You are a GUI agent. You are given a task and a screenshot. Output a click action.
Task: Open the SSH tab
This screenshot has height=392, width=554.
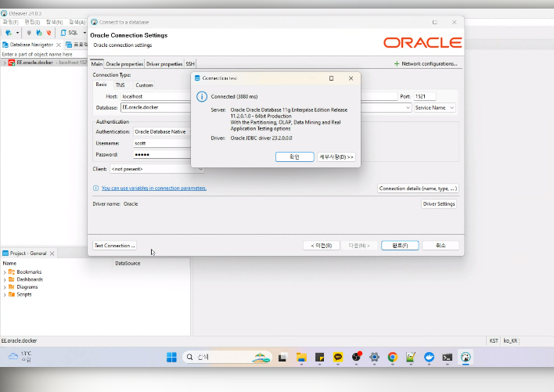(190, 64)
